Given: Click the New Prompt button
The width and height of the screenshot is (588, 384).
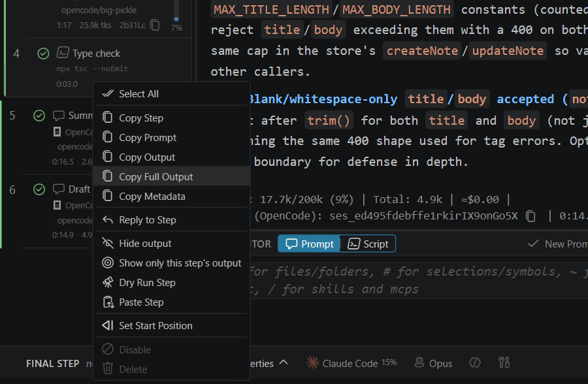Looking at the screenshot, I should [558, 244].
